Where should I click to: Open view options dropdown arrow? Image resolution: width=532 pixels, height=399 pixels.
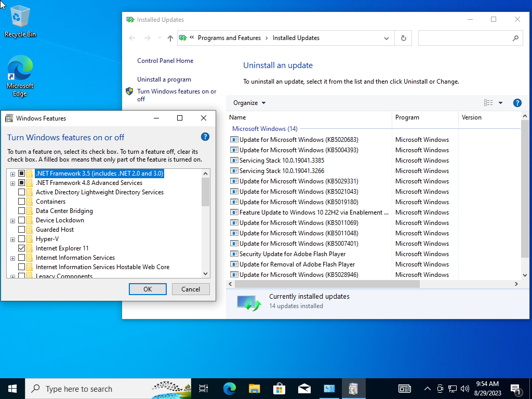point(500,103)
